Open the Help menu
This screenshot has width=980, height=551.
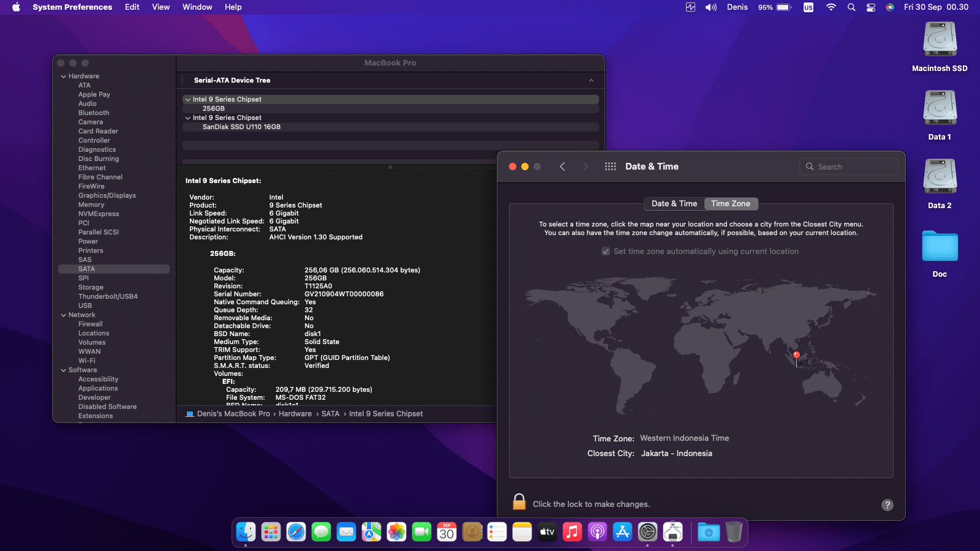coord(233,7)
